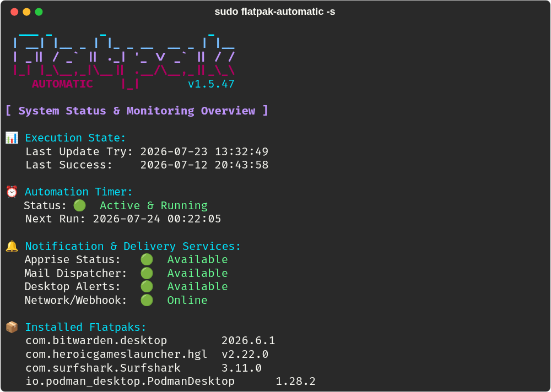Click the 'Last Success:' label
The height and width of the screenshot is (392, 551).
click(x=69, y=165)
